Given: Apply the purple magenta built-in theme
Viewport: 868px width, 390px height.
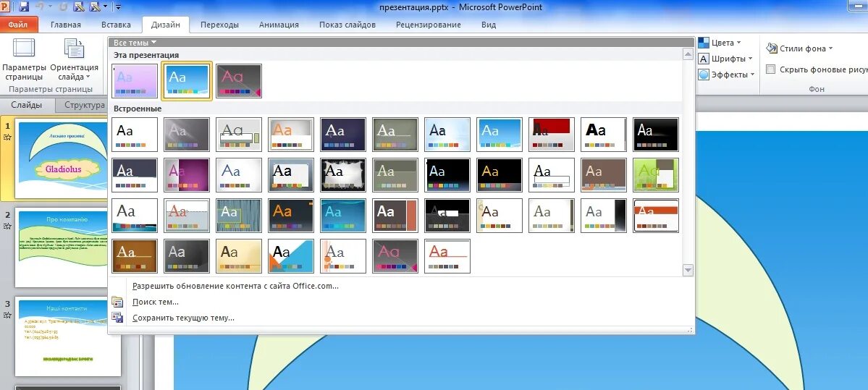Looking at the screenshot, I should coord(187,175).
